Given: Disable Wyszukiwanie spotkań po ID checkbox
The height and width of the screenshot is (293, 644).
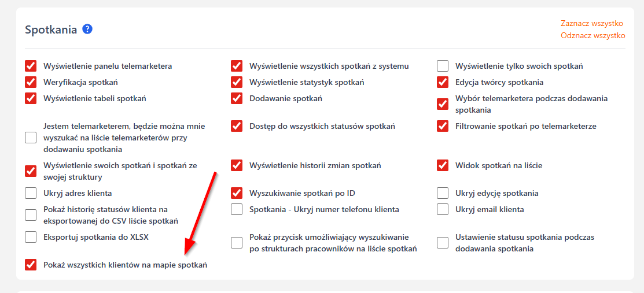Looking at the screenshot, I should [x=237, y=193].
